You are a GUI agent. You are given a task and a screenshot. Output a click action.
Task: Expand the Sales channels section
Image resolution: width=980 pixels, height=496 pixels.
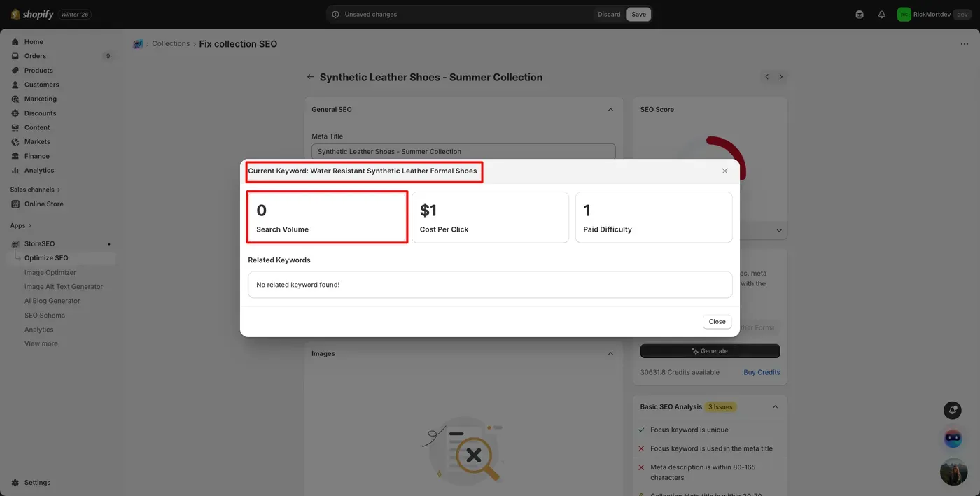click(35, 190)
